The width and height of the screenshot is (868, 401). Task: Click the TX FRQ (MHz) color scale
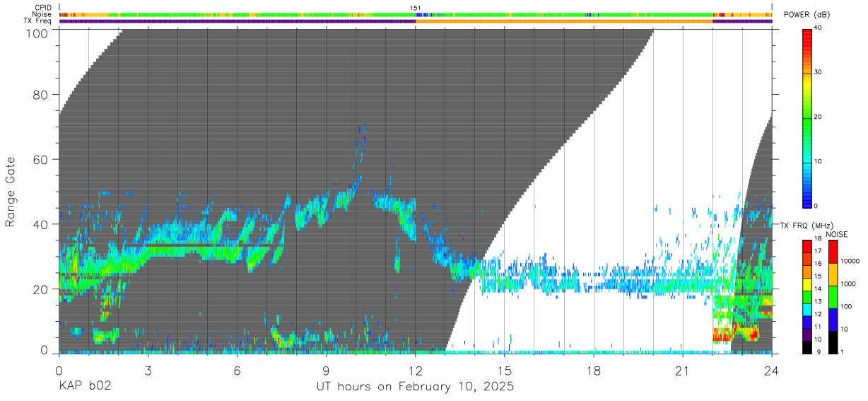click(x=807, y=296)
